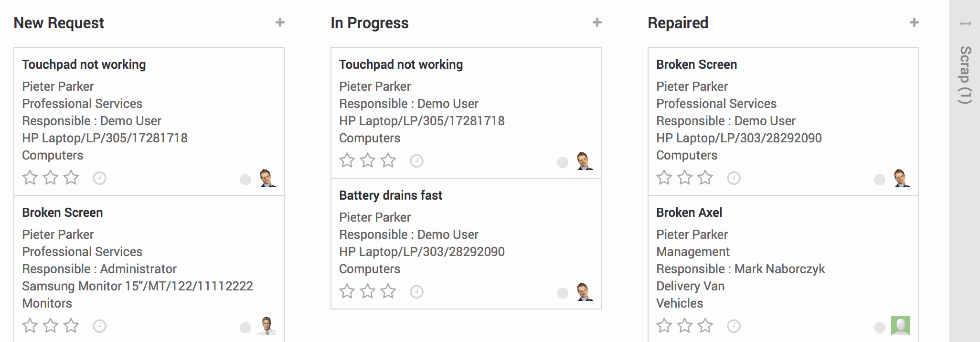Screen dimensions: 980x342
Task: Click the In Progress column header
Action: [369, 23]
